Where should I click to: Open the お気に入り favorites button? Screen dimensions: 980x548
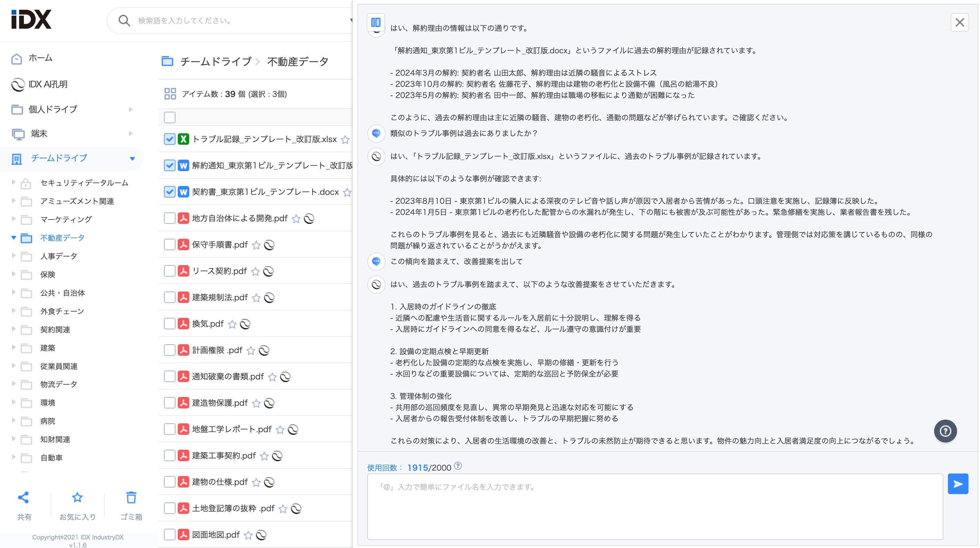[77, 498]
